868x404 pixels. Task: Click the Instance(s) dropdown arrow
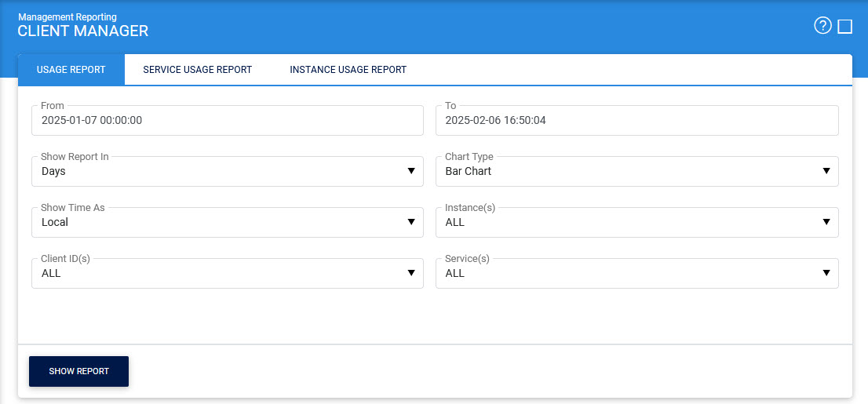pyautogui.click(x=826, y=223)
